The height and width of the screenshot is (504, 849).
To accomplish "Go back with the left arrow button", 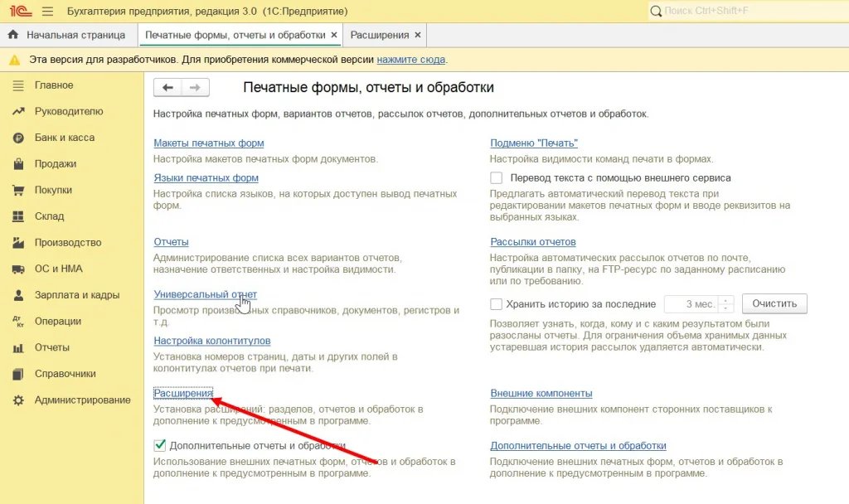I will click(167, 87).
